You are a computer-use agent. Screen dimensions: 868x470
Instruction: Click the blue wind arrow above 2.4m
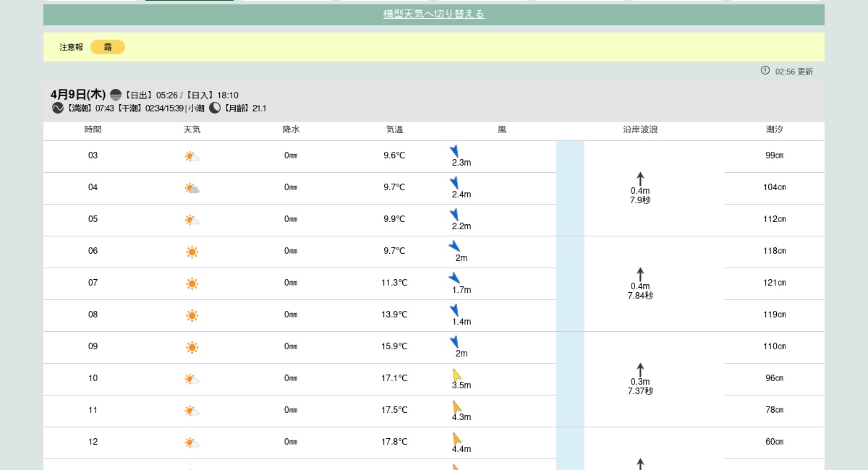click(454, 183)
